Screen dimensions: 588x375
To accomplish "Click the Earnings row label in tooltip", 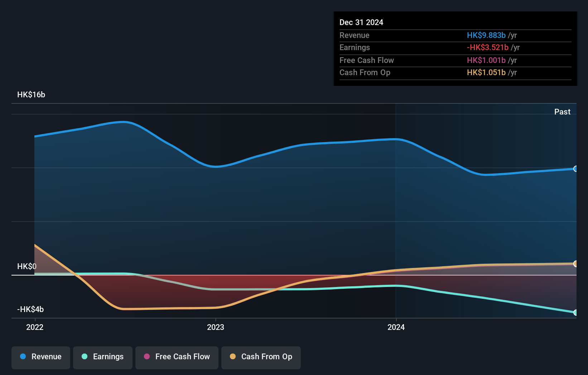I will [355, 48].
